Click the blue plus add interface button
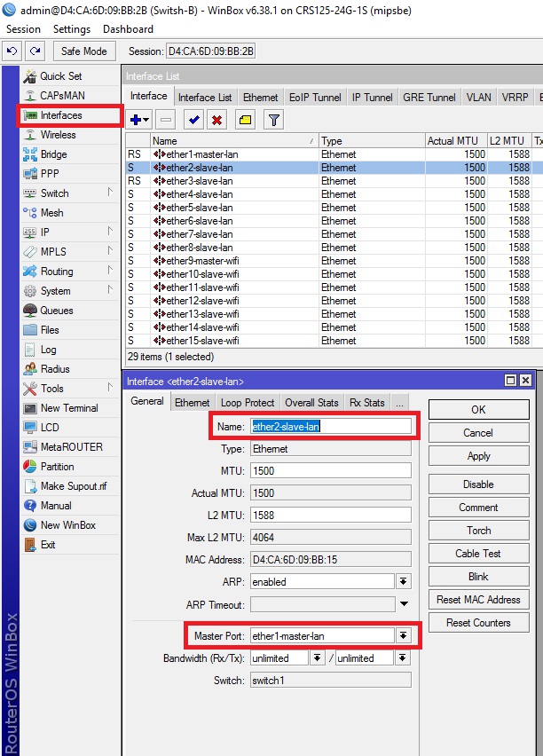 pyautogui.click(x=139, y=120)
